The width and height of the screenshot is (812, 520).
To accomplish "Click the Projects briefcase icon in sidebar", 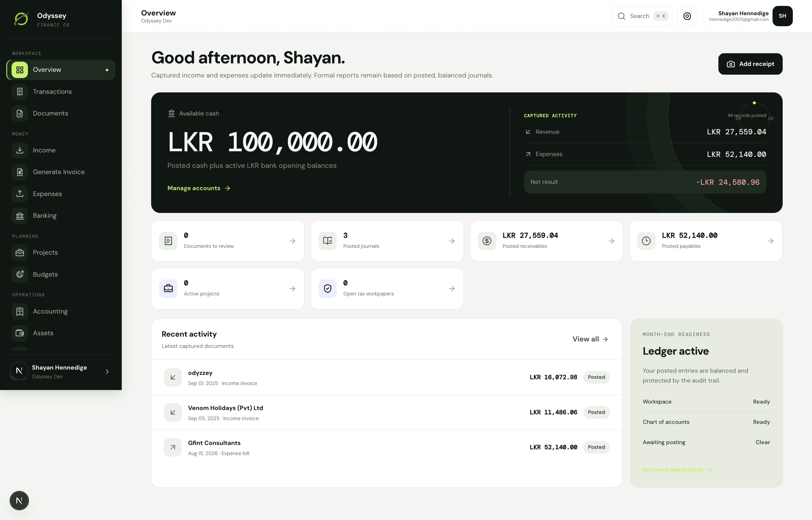I will click(x=20, y=253).
